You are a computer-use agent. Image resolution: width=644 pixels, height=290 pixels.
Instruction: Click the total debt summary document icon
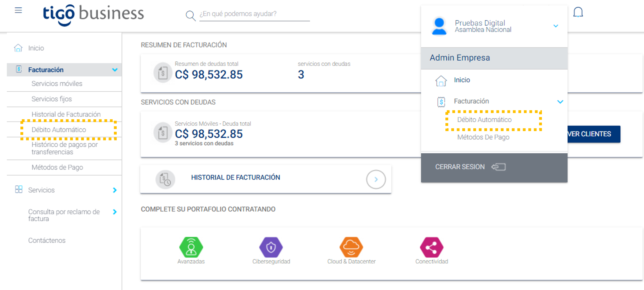[163, 73]
